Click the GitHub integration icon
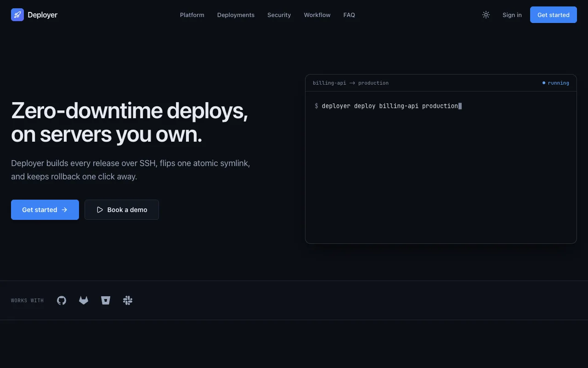This screenshot has height=368, width=588. [62, 300]
